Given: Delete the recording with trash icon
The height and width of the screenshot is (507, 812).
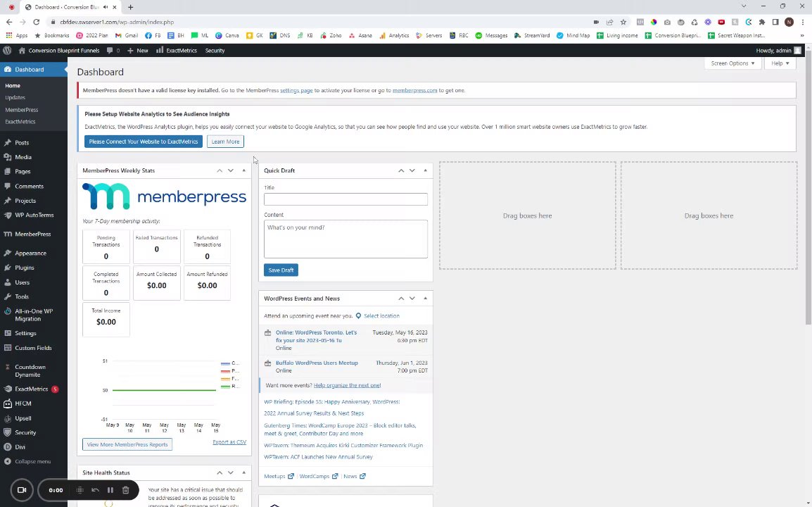Looking at the screenshot, I should [x=125, y=490].
